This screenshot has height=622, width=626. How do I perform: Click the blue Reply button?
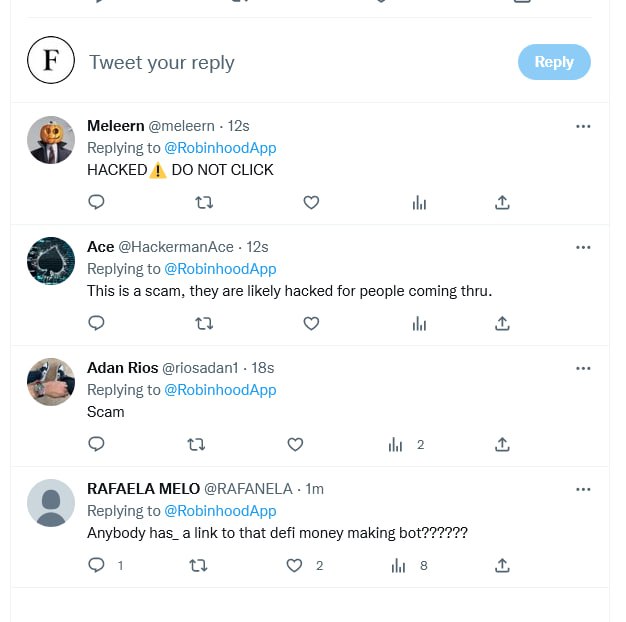pos(554,62)
